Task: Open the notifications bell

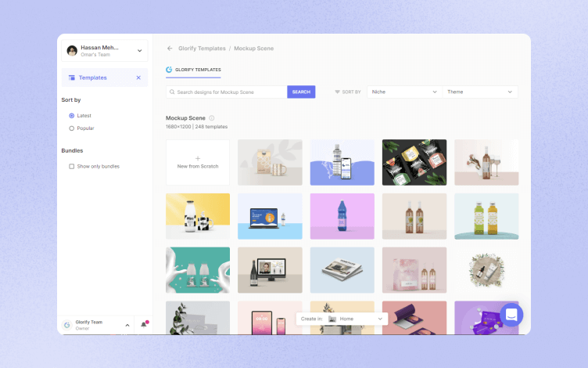Action: pyautogui.click(x=144, y=324)
